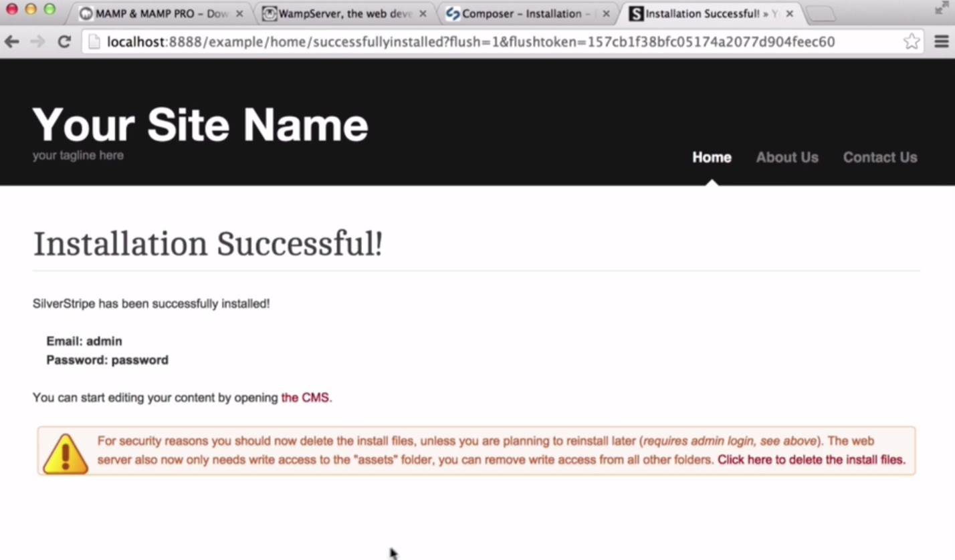The height and width of the screenshot is (560, 955).
Task: Reload the page with the refresh icon
Action: [64, 42]
